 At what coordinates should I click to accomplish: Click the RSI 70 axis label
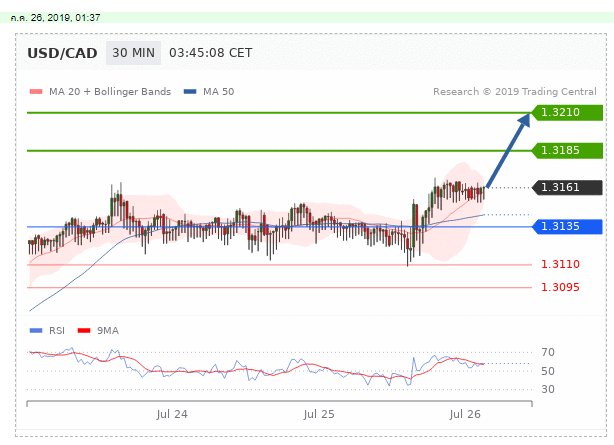[548, 352]
